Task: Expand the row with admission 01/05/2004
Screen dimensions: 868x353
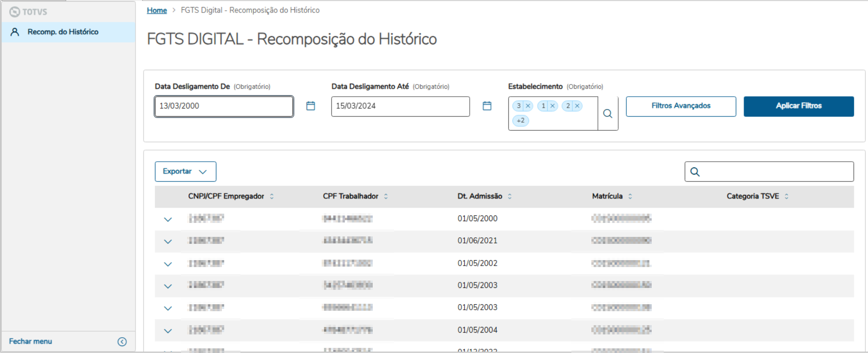Action: pyautogui.click(x=168, y=331)
